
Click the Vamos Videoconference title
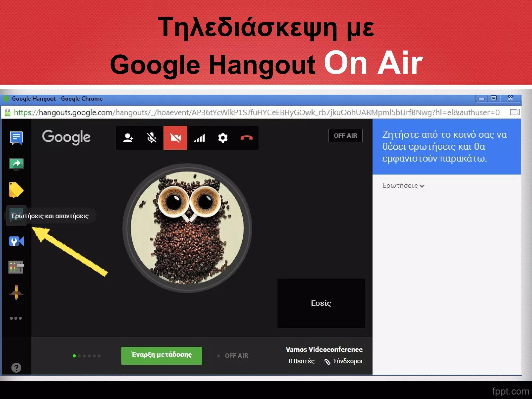[324, 350]
